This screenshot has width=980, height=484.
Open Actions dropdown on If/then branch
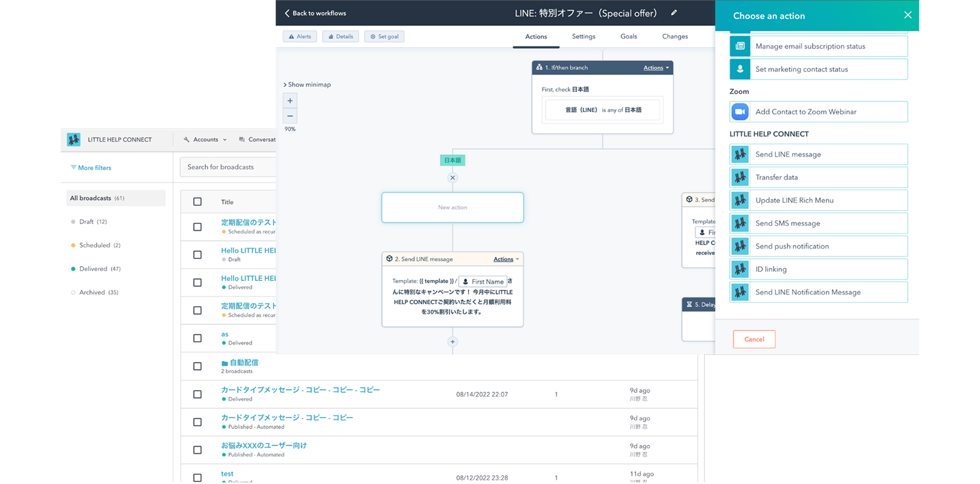point(656,68)
